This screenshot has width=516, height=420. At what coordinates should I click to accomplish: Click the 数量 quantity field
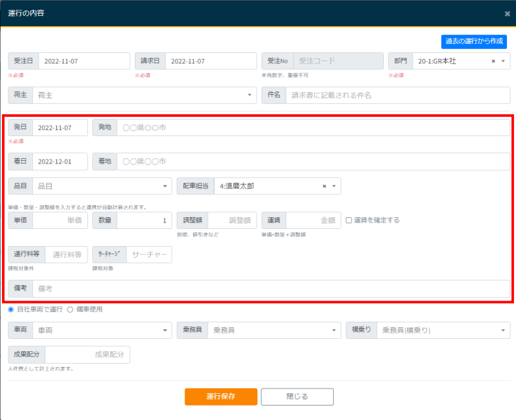pos(144,220)
